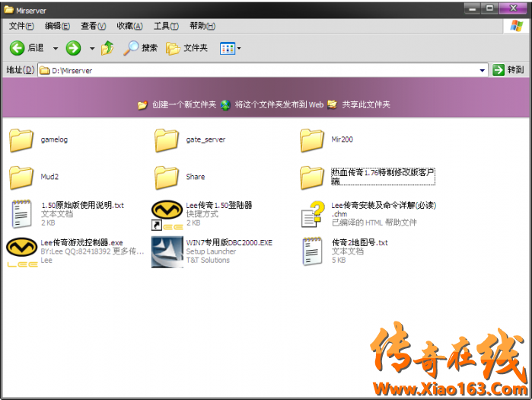The width and height of the screenshot is (532, 400).
Task: Select the Lee传奇安装及命令详解 chm help icon
Action: (313, 214)
